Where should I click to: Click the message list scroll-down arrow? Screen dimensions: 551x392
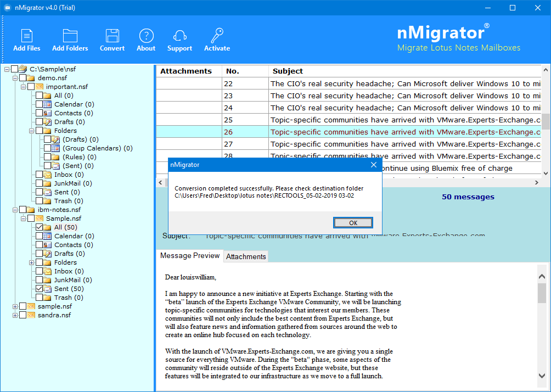[546, 173]
